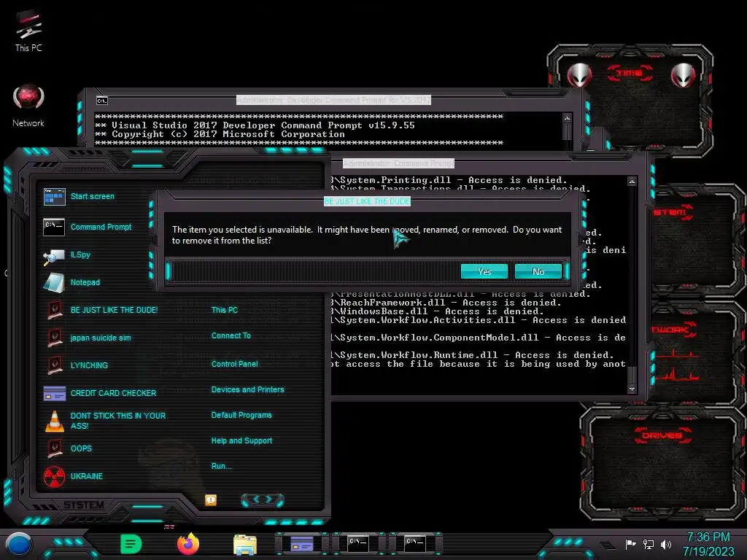
Task: Open the VLC cone shortcut icon in start menu
Action: tap(54, 421)
